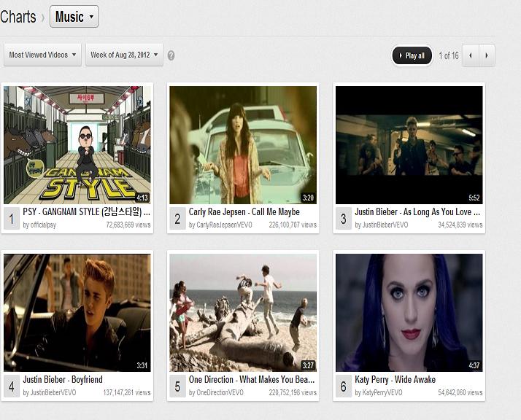The height and width of the screenshot is (420, 521).
Task: Open the Week of Aug 28, 2012 dropdown
Action: tap(123, 55)
